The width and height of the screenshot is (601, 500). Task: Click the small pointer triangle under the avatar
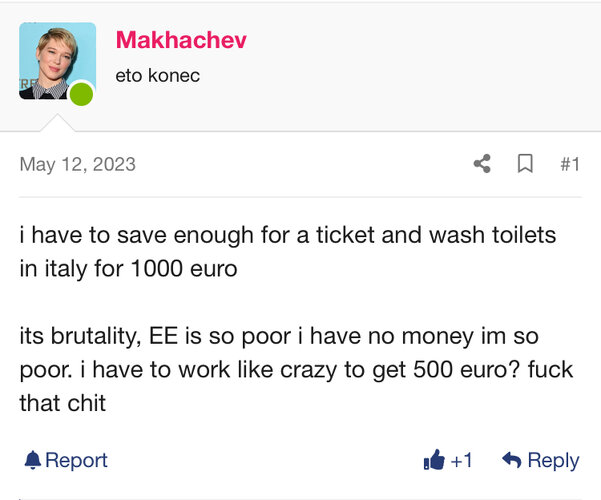click(57, 123)
